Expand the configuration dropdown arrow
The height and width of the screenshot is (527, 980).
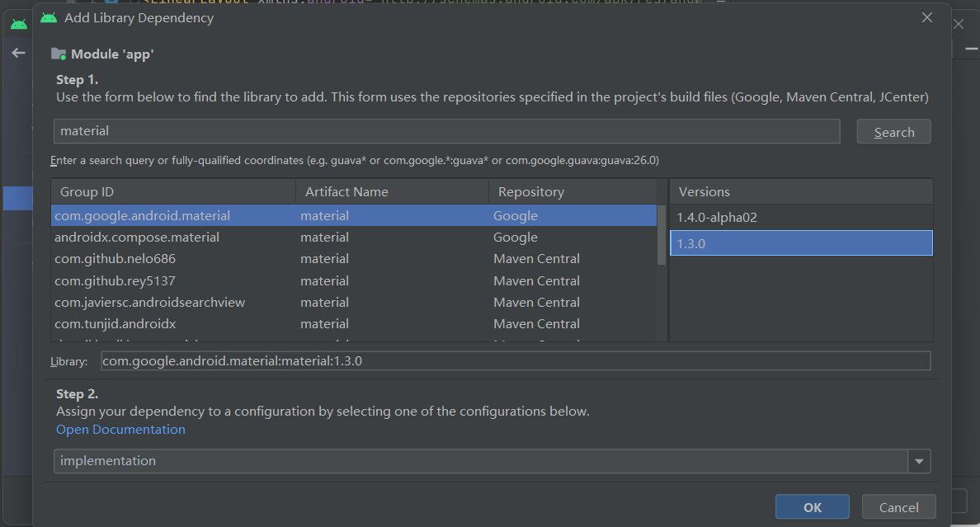click(919, 462)
